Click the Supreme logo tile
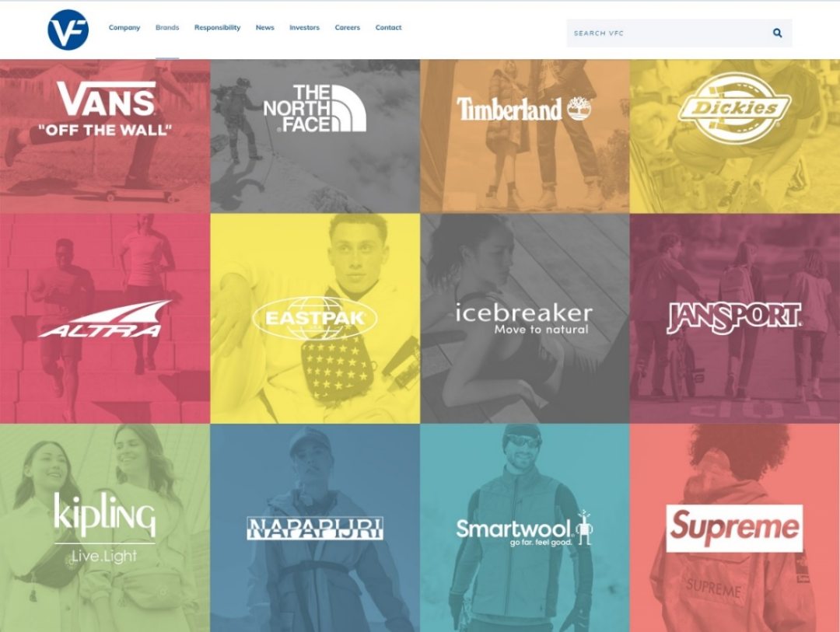The image size is (840, 632). point(735,528)
